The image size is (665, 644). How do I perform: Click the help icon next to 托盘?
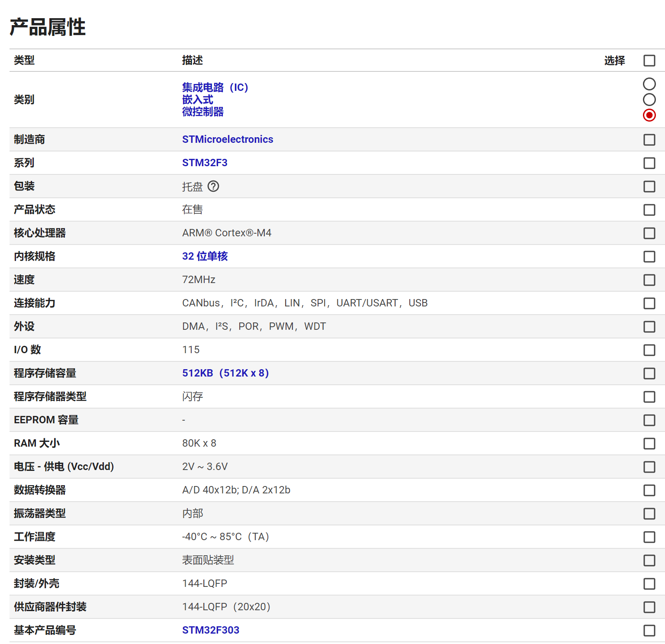(213, 186)
